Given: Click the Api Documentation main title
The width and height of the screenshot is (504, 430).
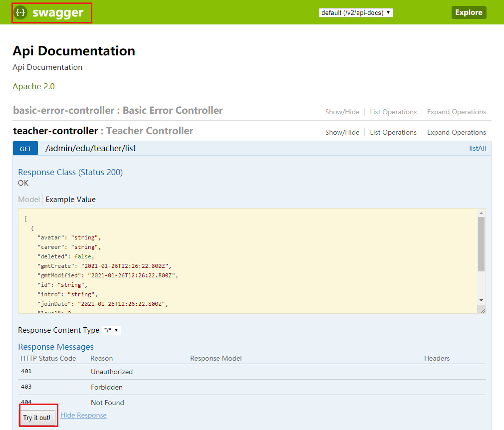Looking at the screenshot, I should pos(74,51).
